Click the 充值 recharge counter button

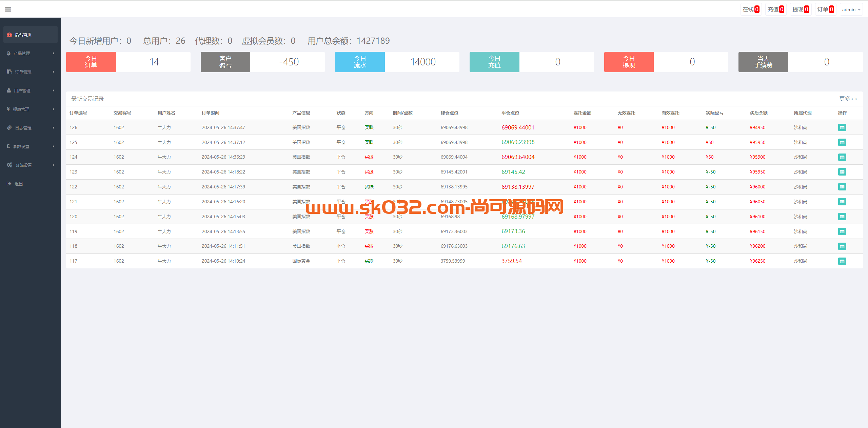click(776, 9)
